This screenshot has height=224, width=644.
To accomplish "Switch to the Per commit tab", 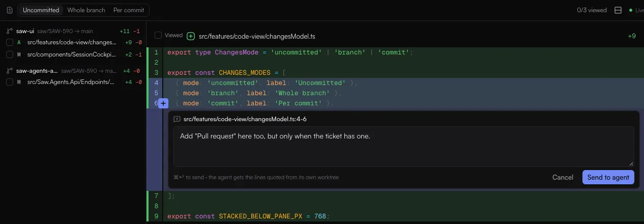I will [x=128, y=10].
